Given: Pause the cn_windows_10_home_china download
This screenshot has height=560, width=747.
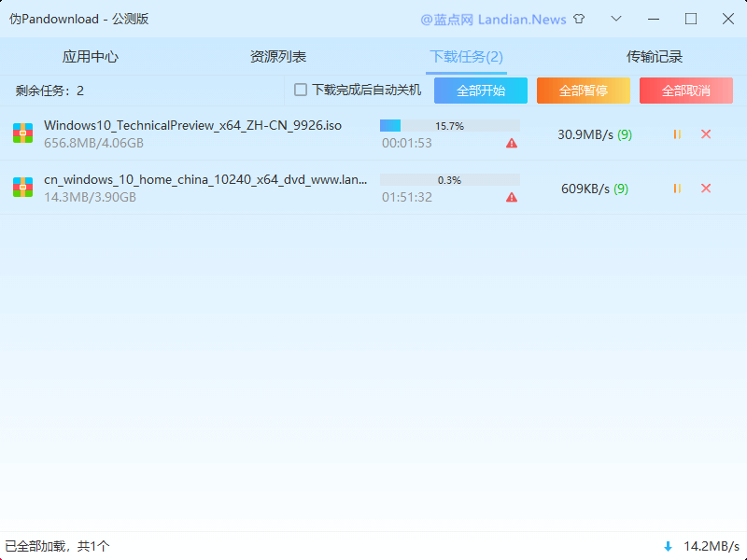Looking at the screenshot, I should point(677,189).
